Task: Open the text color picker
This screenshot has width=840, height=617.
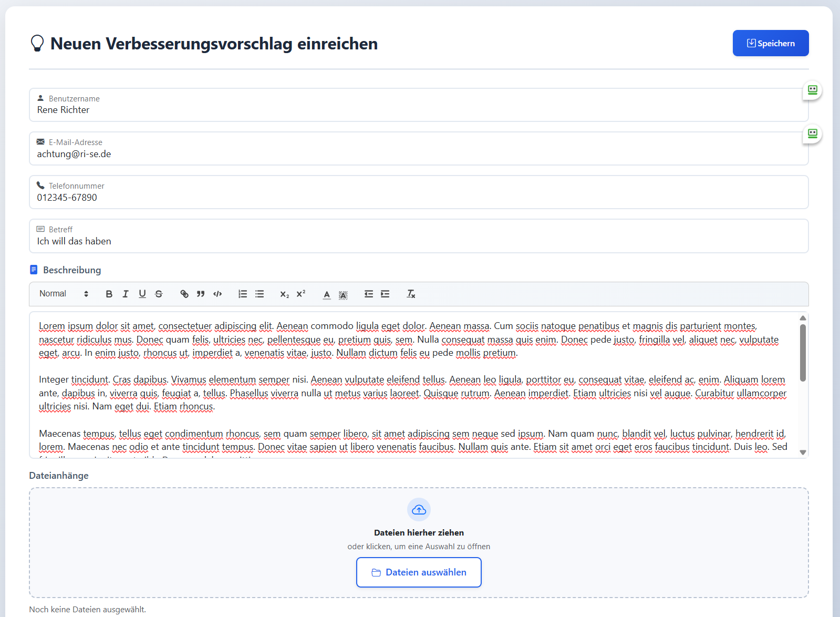Action: click(x=327, y=294)
